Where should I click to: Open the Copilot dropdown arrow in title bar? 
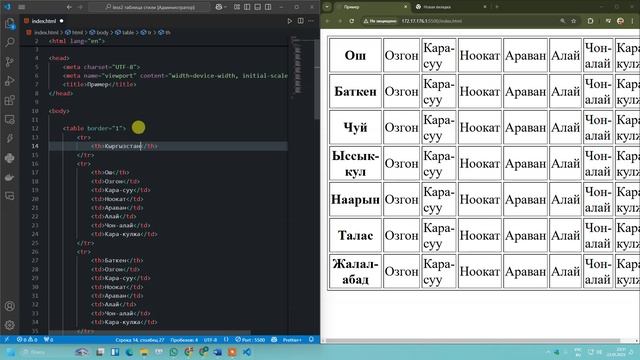pos(225,7)
